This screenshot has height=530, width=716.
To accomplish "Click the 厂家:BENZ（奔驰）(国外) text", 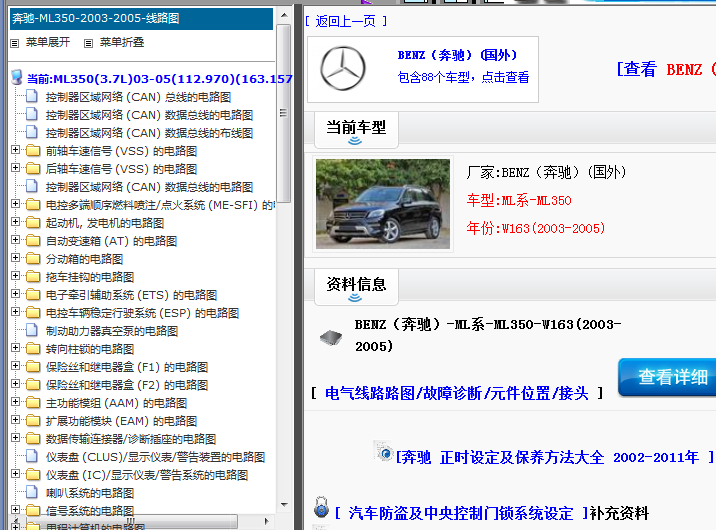I will [547, 173].
